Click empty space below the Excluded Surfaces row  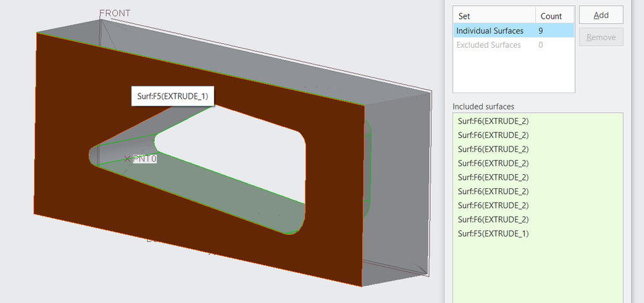tap(512, 74)
